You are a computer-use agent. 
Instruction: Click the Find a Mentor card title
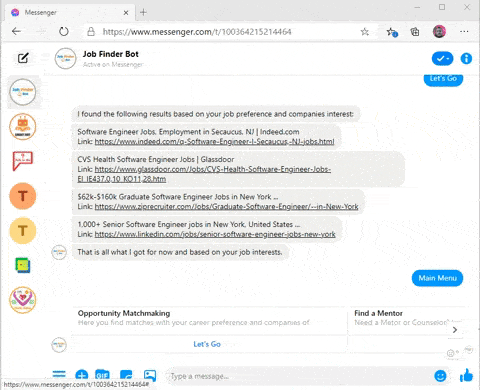tap(378, 313)
